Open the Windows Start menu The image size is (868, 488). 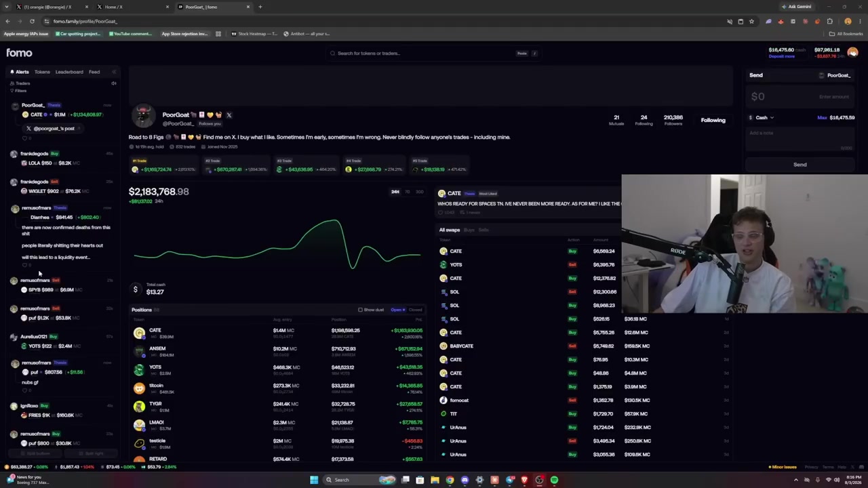[x=314, y=480]
